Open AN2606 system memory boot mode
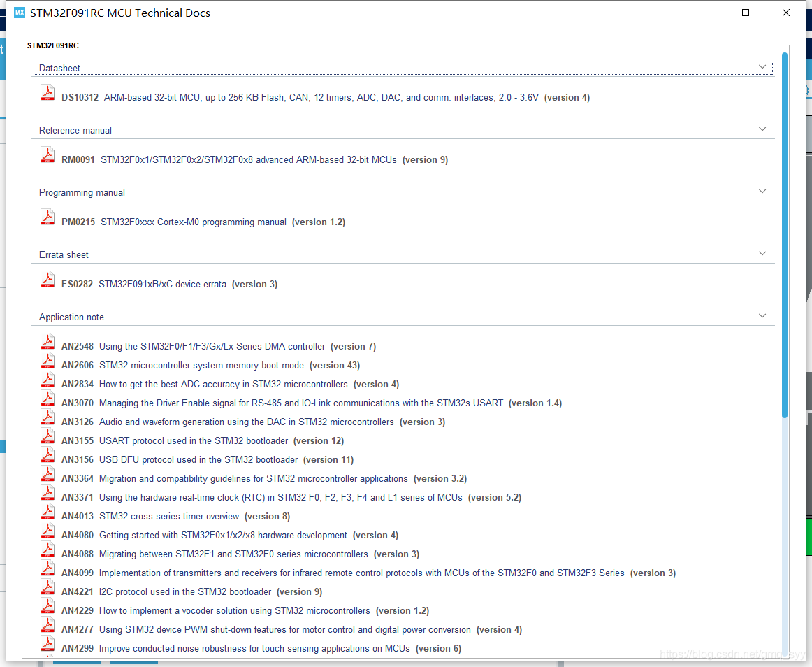812x667 pixels. tap(210, 366)
